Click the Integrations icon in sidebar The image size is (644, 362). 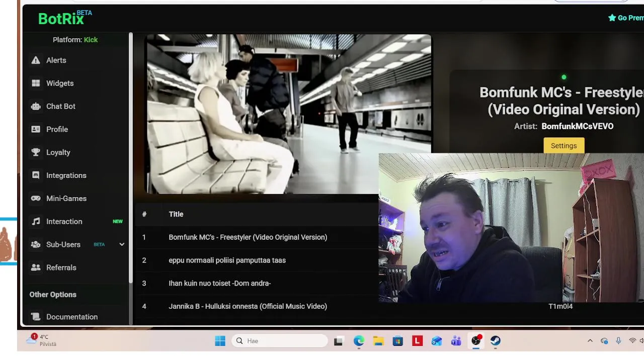point(36,175)
